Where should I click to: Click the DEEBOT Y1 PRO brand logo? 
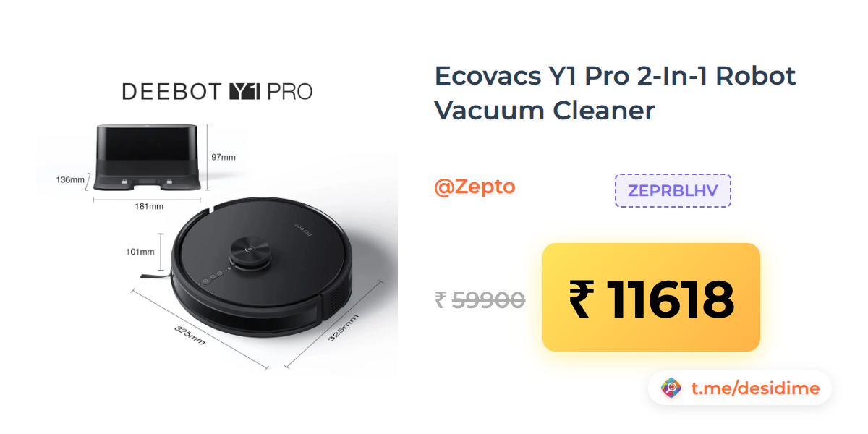pos(217,92)
